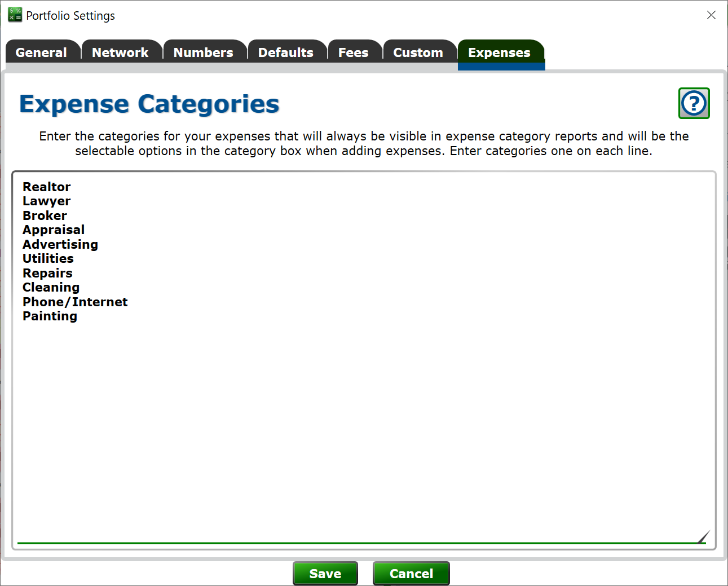The width and height of the screenshot is (728, 586).
Task: Save the expense categories
Action: click(x=325, y=574)
